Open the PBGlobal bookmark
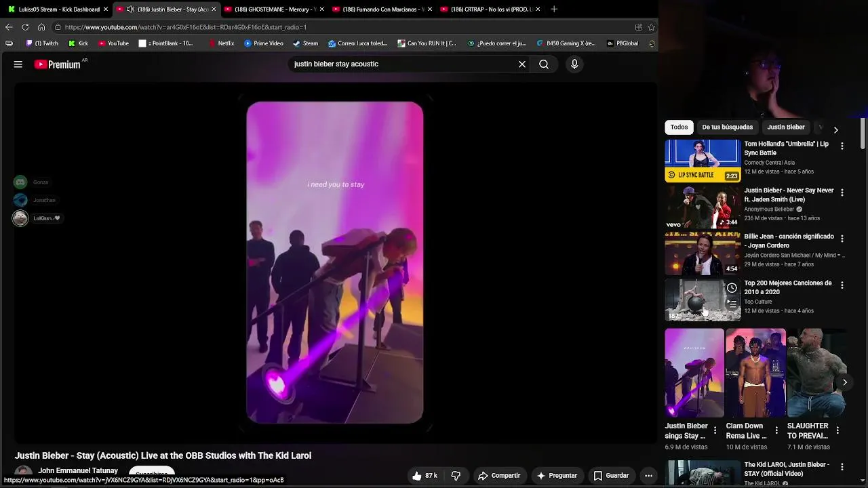Screen dimensions: 868x488 coord(623,43)
